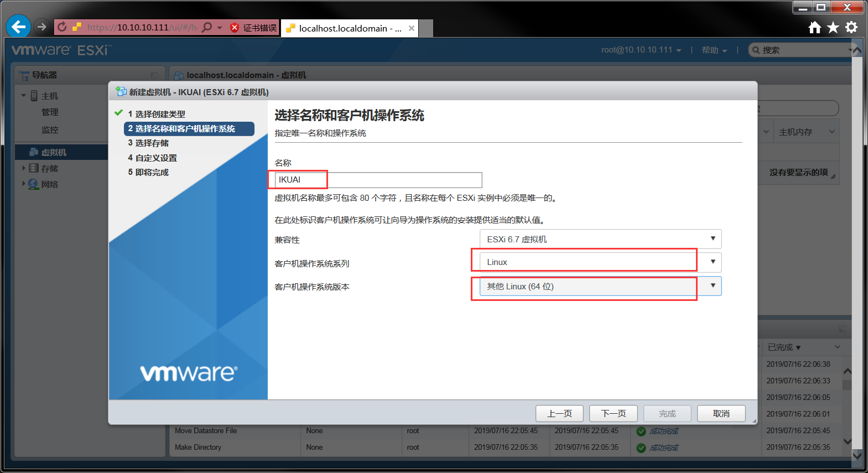Click the dialog resize grip corner
Viewport: 868px width, 473px height.
754,421
